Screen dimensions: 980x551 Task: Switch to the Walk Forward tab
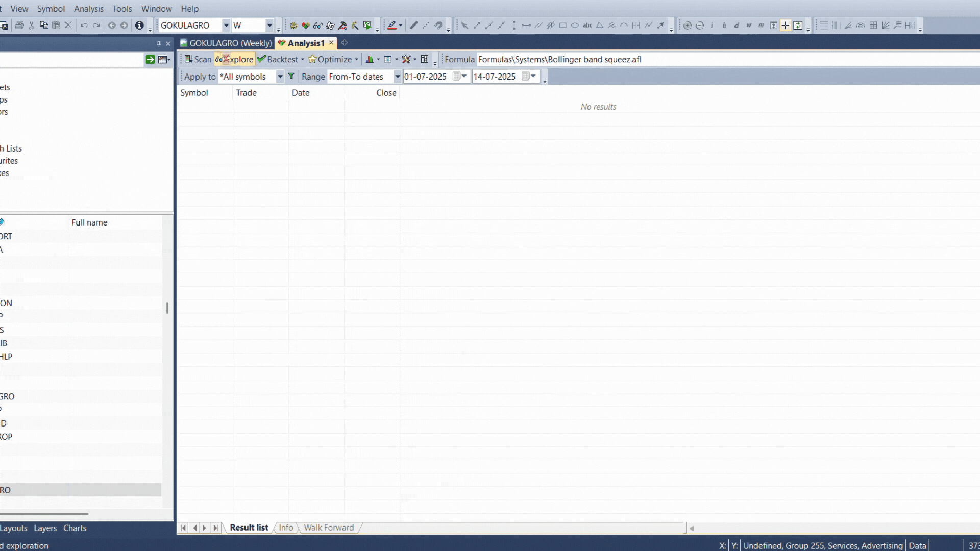click(x=329, y=528)
